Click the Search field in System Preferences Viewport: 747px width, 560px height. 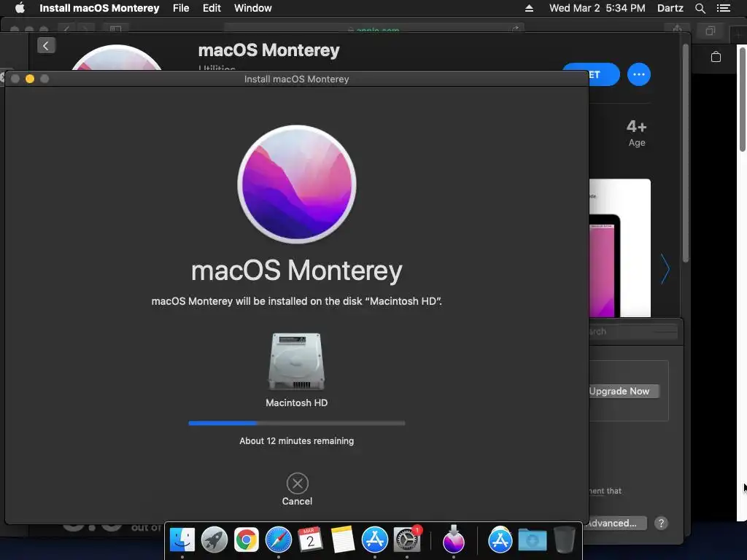click(633, 331)
